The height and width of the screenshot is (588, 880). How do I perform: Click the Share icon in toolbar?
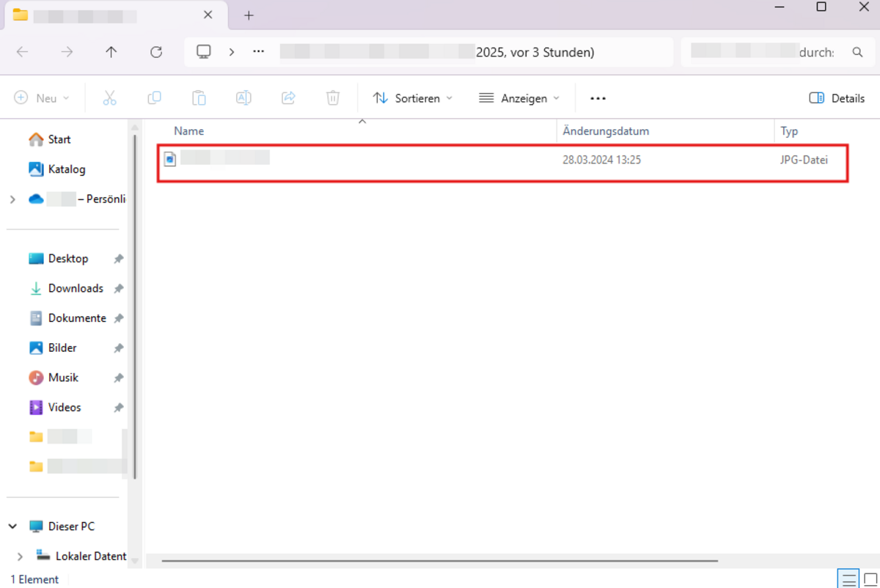pyautogui.click(x=288, y=98)
